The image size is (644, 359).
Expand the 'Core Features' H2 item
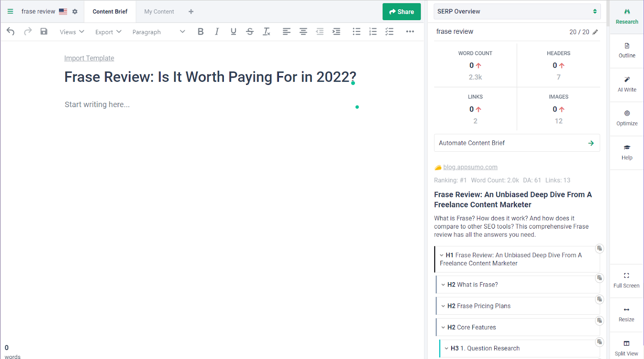point(443,327)
